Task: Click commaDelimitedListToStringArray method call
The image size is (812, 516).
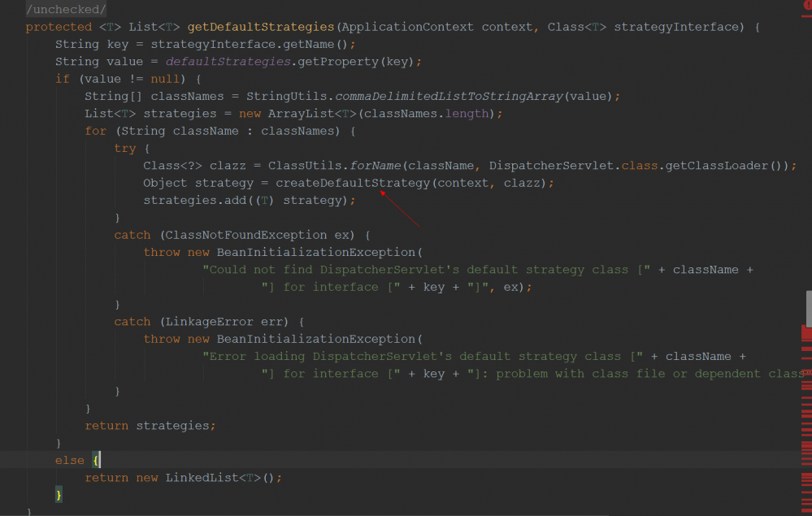Action: 449,96
